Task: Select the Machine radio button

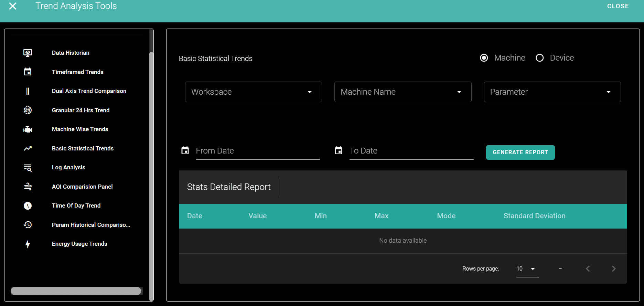Action: pyautogui.click(x=484, y=58)
